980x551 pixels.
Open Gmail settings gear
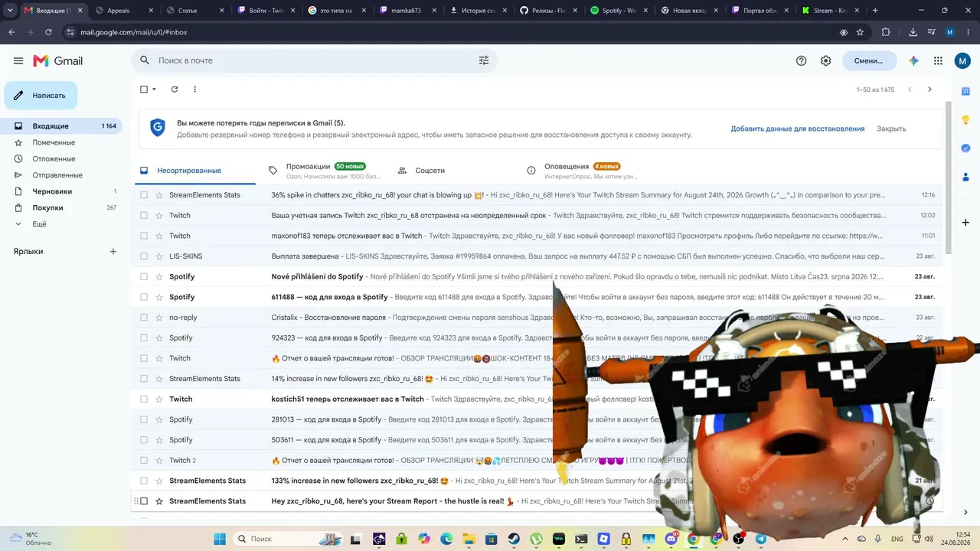(825, 60)
